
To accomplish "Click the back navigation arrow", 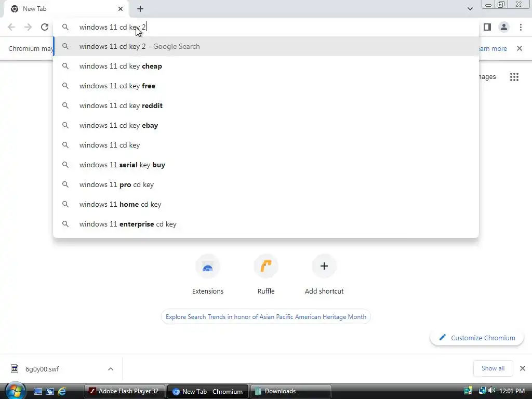I will tap(11, 27).
